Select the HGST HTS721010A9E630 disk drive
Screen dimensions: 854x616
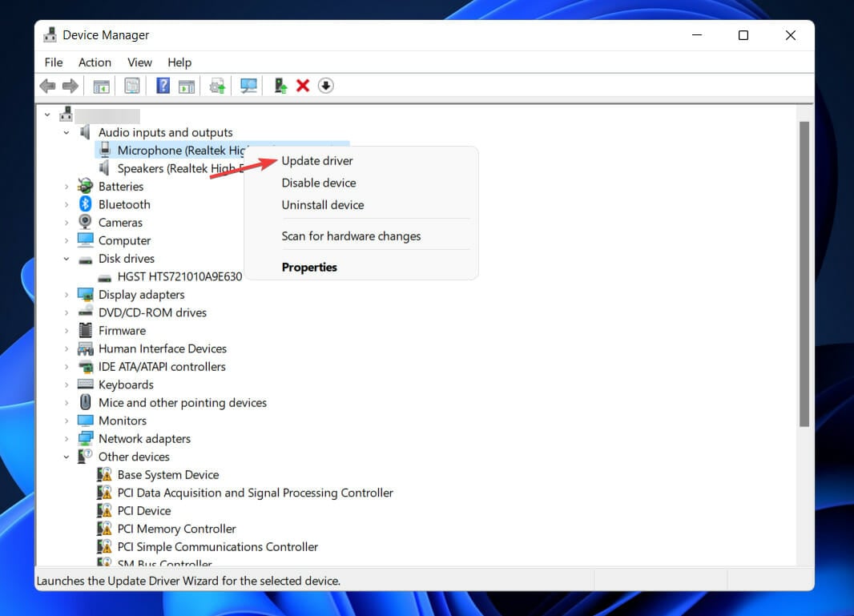[179, 276]
